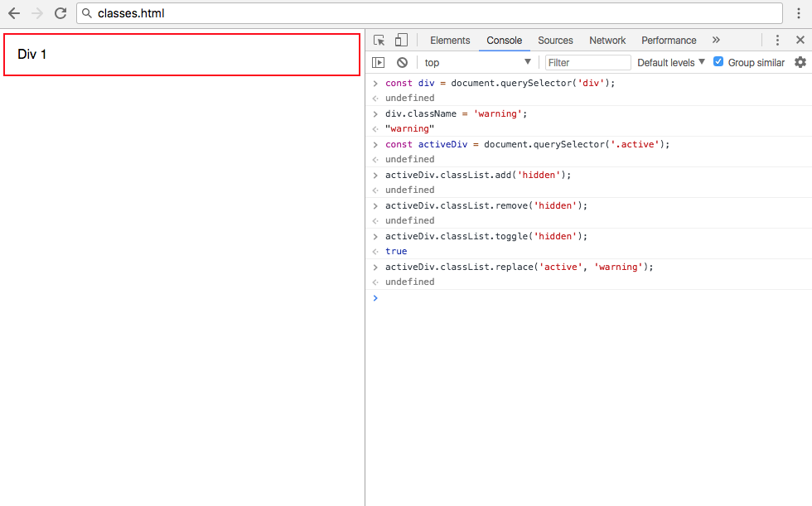Click the classes.html address bar
Screen dimensions: 812x506
coord(429,13)
